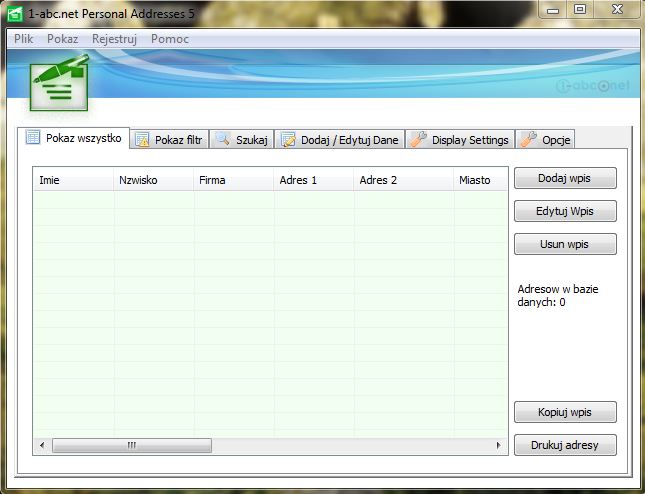645x494 pixels.
Task: Click the Szukaj tab magnifier icon
Action: (223, 139)
